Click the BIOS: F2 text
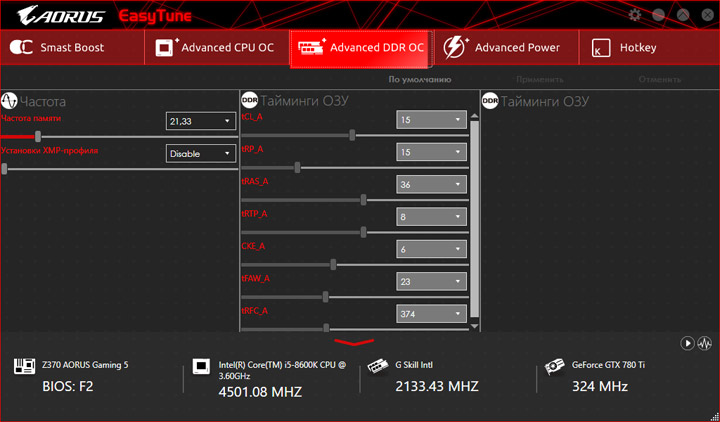The image size is (720, 422). coord(68,387)
